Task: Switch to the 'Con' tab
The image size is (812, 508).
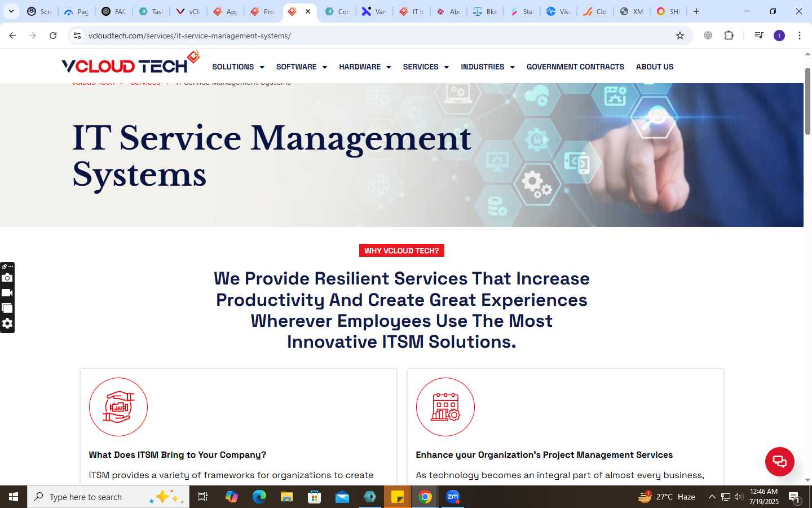Action: (337, 11)
